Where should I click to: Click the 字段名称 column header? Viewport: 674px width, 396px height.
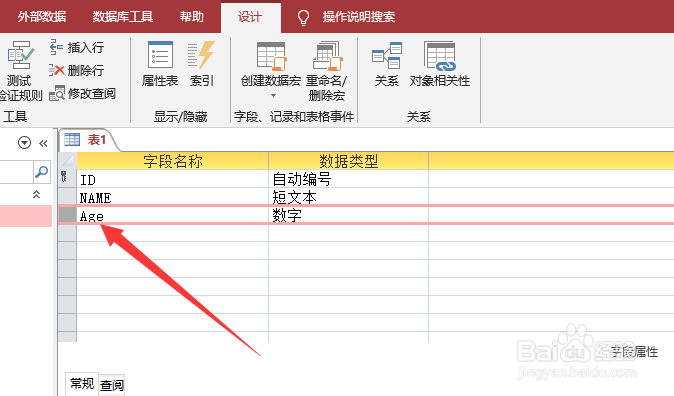(x=172, y=161)
